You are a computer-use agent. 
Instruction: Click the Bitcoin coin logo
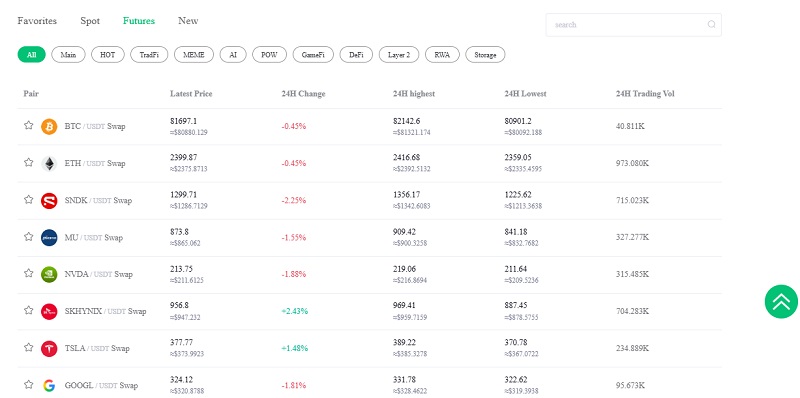(49, 127)
